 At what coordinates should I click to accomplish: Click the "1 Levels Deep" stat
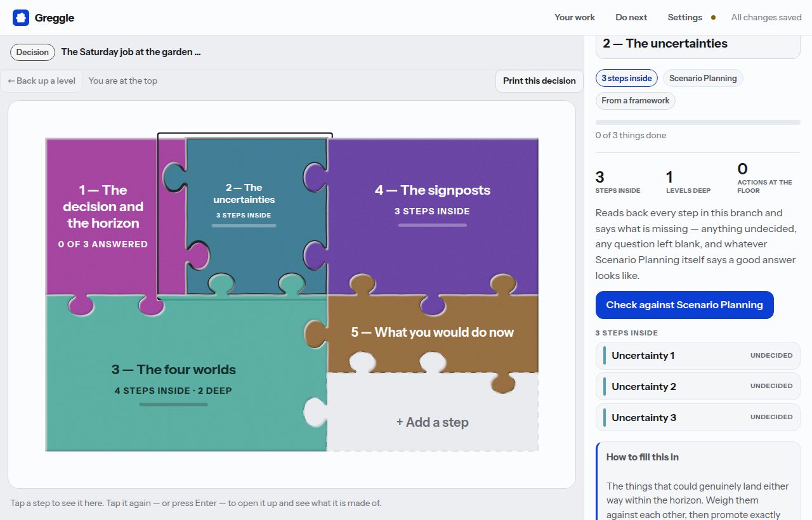point(688,181)
